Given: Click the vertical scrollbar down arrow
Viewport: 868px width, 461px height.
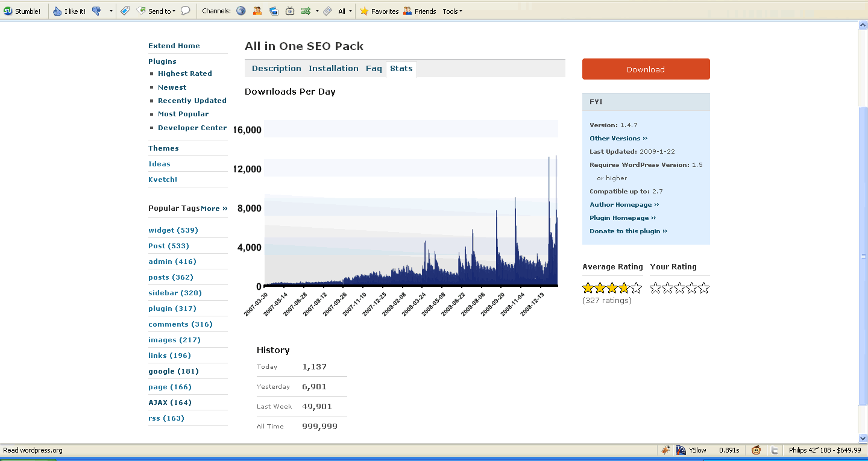Looking at the screenshot, I should (863, 438).
